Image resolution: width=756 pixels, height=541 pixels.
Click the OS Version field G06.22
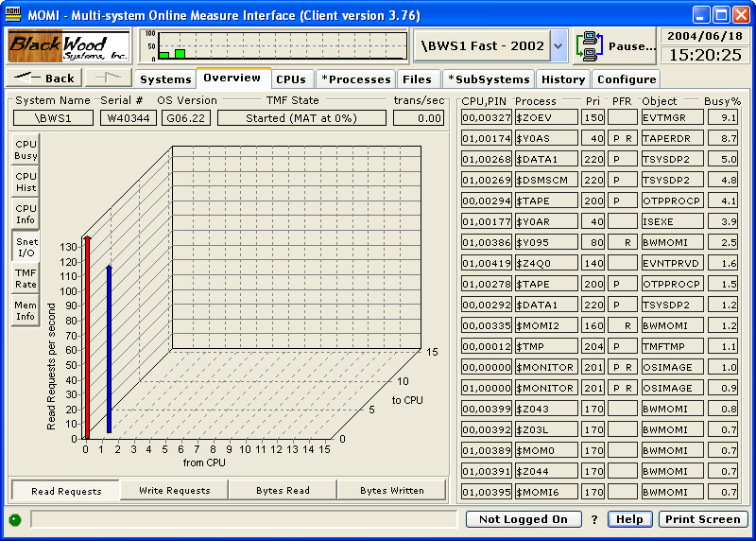pyautogui.click(x=185, y=118)
